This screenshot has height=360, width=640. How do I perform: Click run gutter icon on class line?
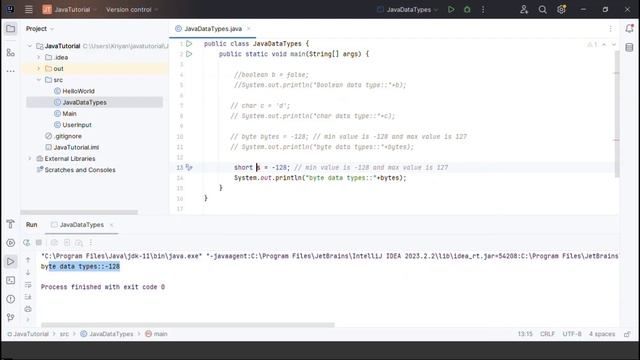(189, 43)
